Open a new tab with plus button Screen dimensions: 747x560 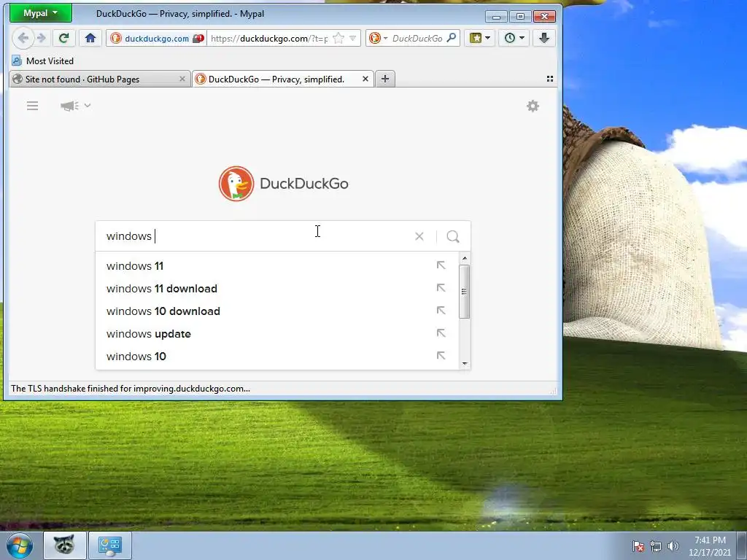385,79
